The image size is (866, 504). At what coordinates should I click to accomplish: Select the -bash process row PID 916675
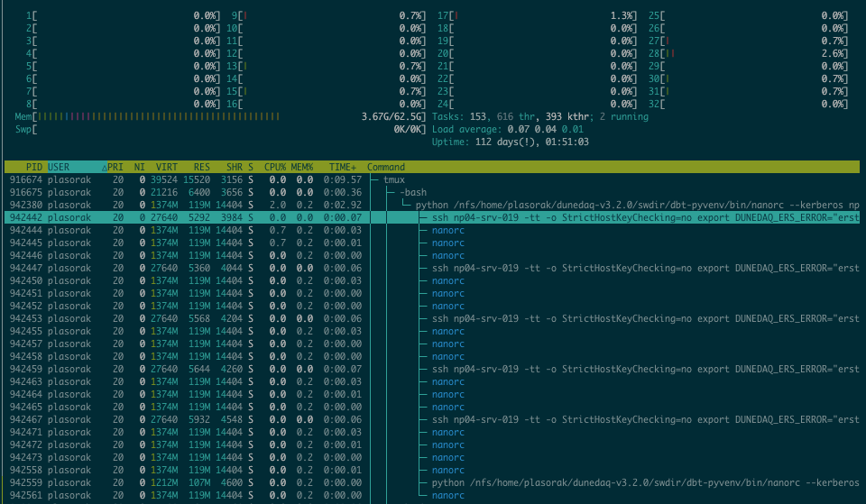pos(432,192)
